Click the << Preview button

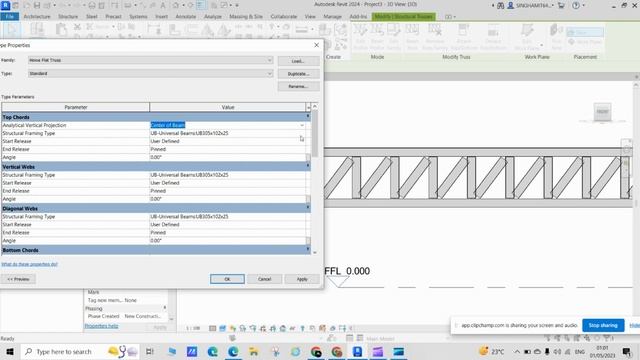18,279
